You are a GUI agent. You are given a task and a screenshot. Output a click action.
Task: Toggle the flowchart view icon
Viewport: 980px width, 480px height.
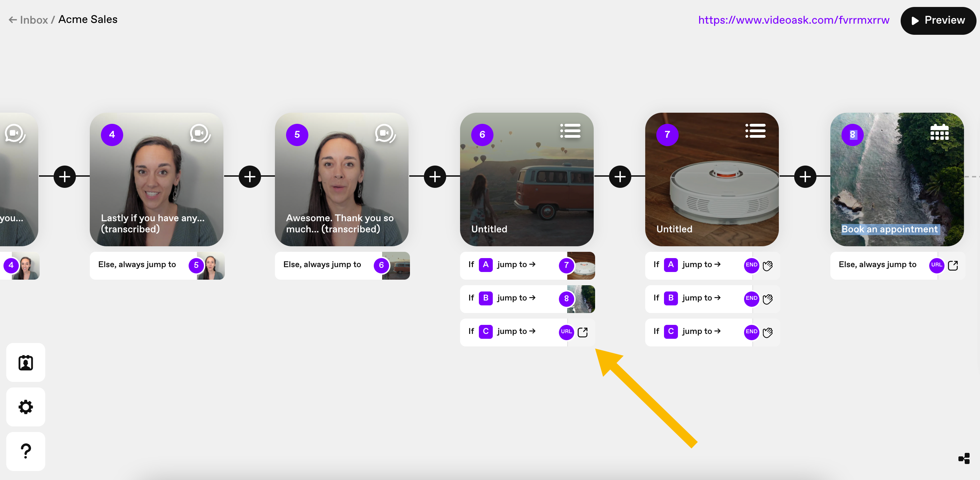click(964, 458)
